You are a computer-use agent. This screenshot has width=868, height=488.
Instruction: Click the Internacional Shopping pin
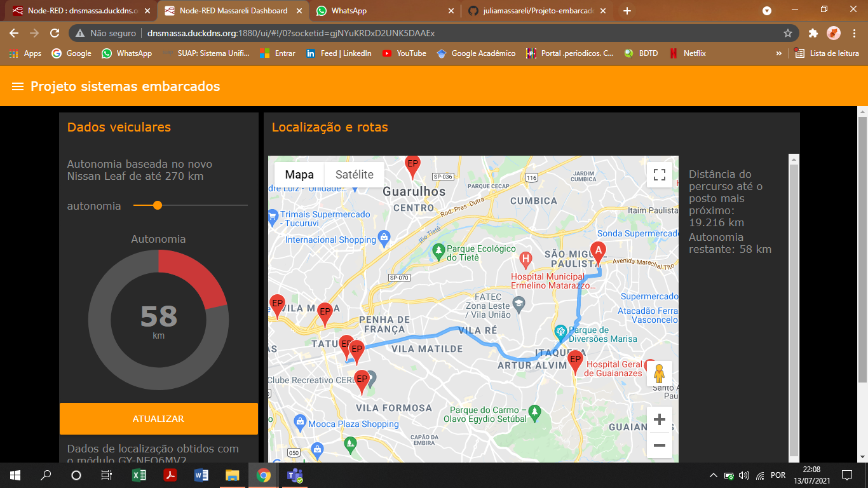point(383,238)
